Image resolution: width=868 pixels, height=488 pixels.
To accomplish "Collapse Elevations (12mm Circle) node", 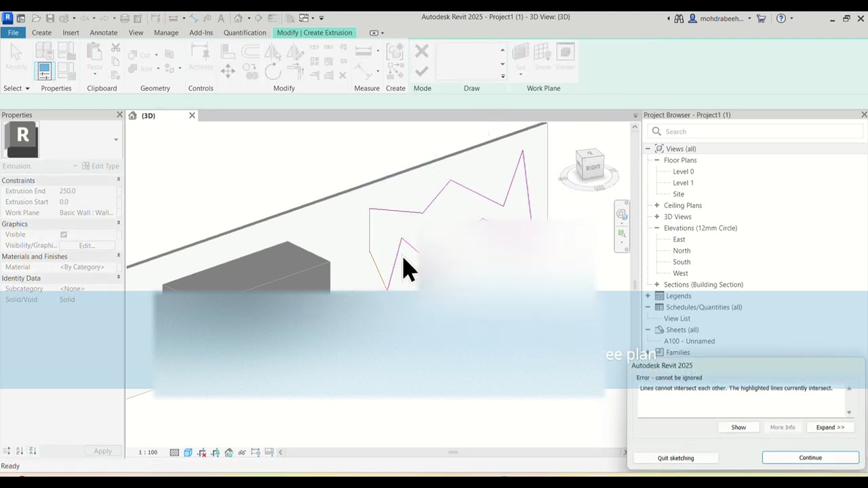I will [x=656, y=228].
